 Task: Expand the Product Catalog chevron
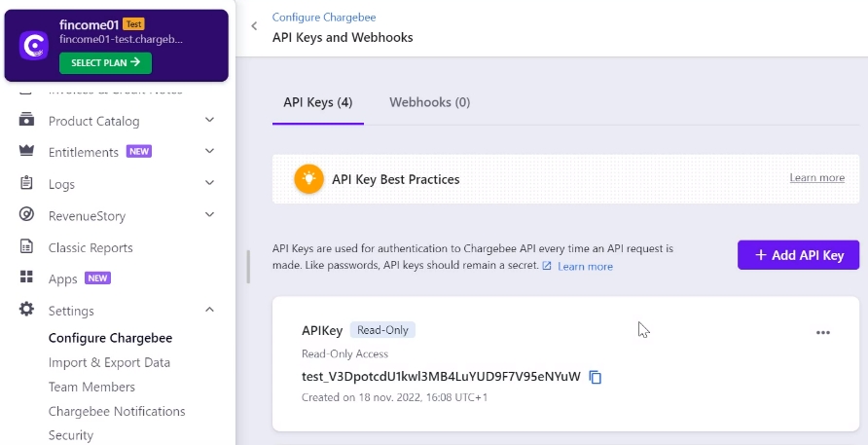tap(210, 120)
